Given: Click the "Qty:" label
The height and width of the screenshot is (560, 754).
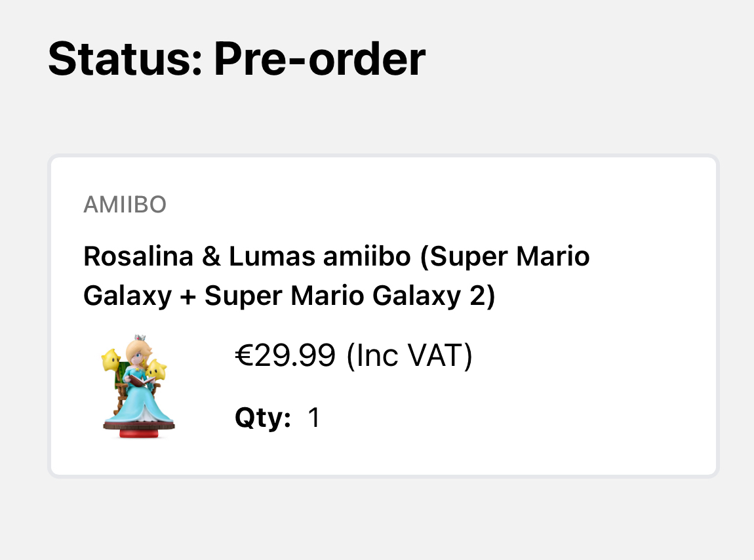Looking at the screenshot, I should click(x=263, y=418).
